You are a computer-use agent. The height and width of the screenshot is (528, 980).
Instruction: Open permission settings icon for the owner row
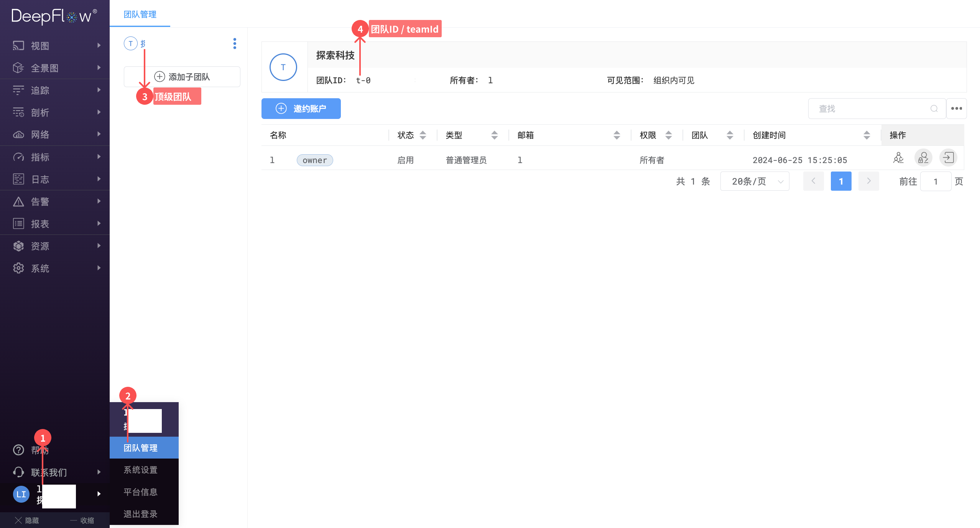(x=923, y=158)
